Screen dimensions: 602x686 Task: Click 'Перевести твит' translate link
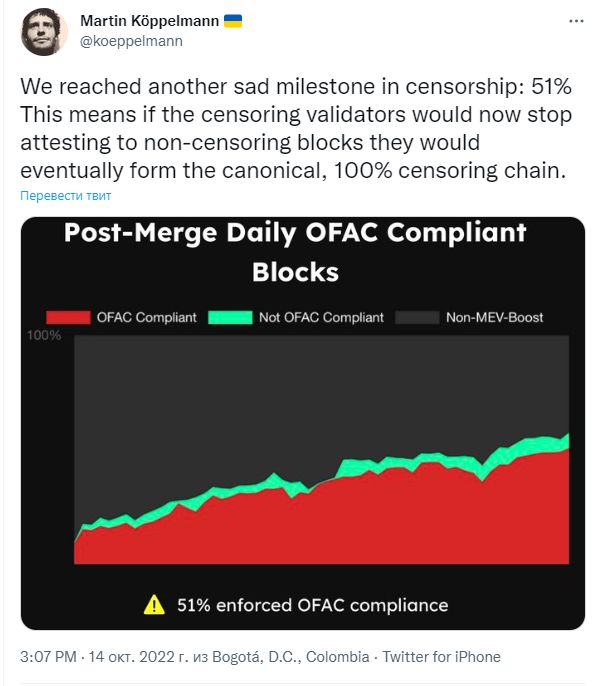pyautogui.click(x=66, y=196)
